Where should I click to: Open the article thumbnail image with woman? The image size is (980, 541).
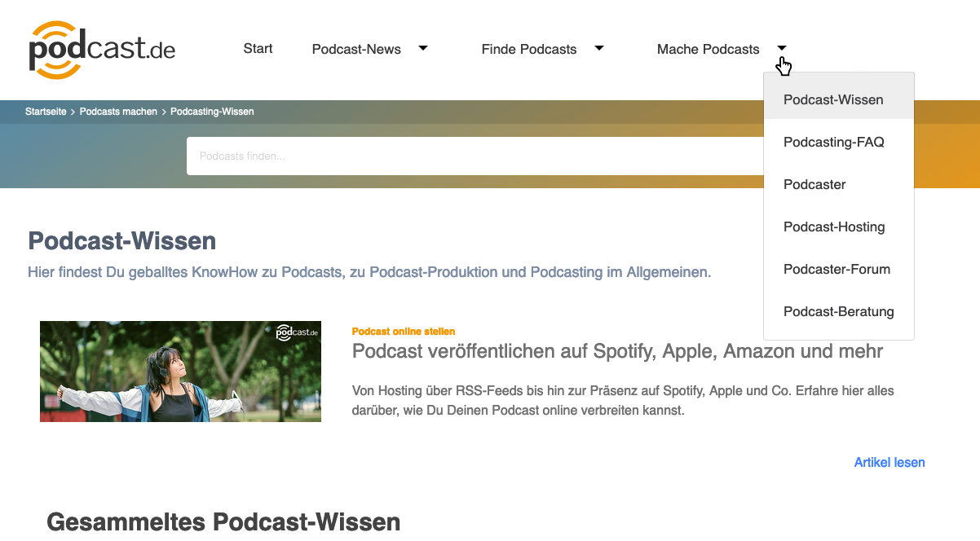[180, 372]
